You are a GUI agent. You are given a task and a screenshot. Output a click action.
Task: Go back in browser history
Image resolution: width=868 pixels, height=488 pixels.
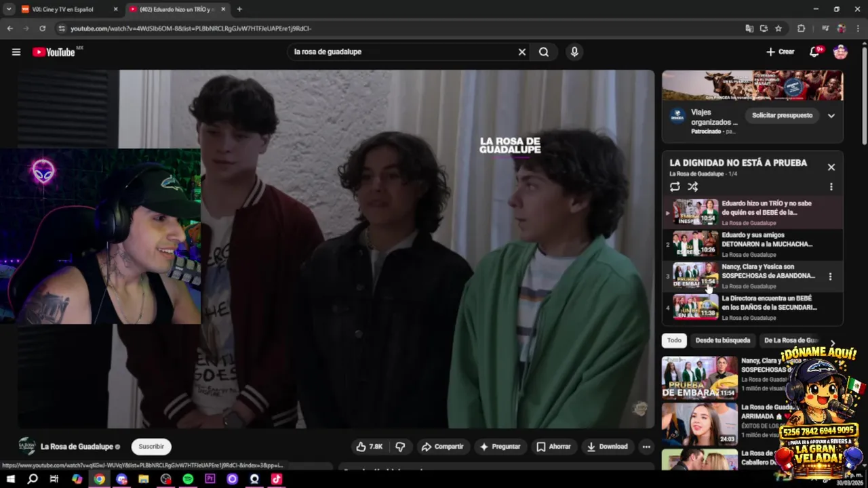9,28
